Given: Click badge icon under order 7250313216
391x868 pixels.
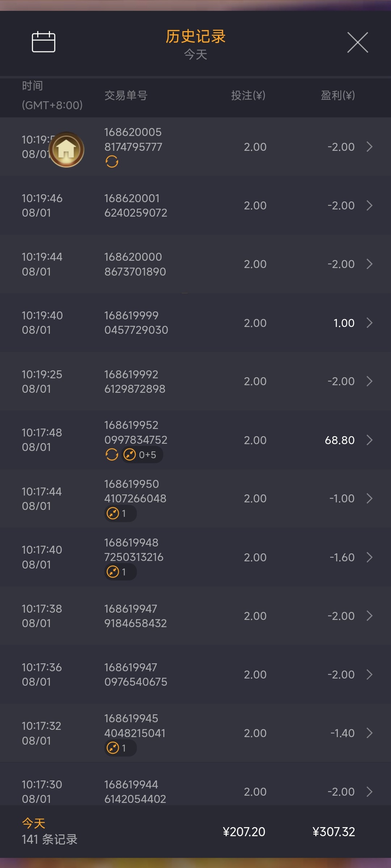Looking at the screenshot, I should [113, 572].
